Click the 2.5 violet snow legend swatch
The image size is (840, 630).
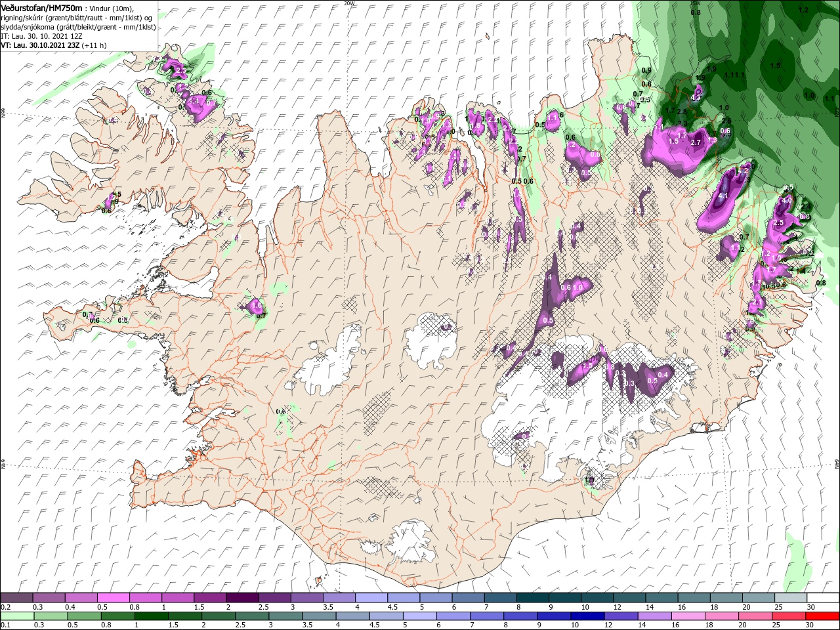tap(274, 598)
